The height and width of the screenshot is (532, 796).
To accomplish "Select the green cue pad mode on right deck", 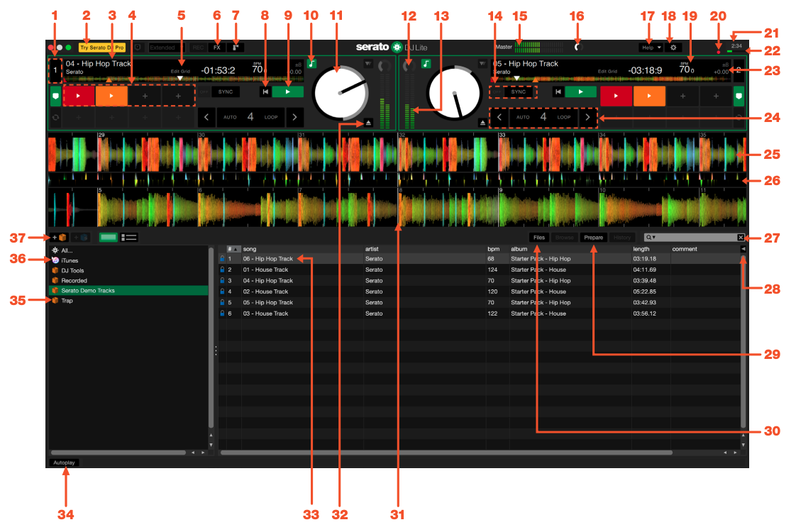I will (x=739, y=96).
